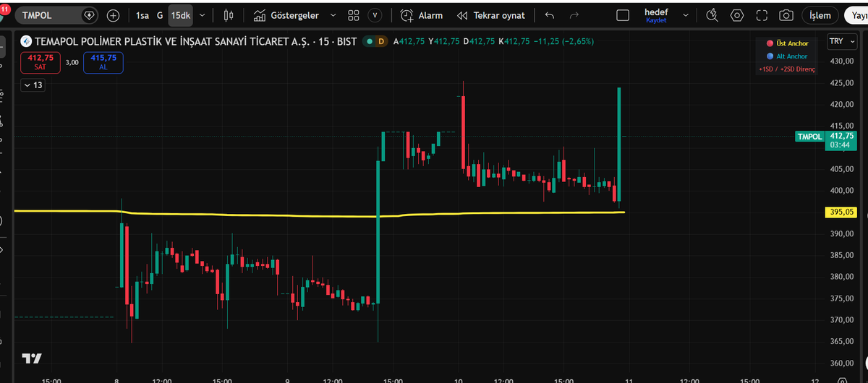This screenshot has height=383, width=868.
Task: Select the 15dk timeframe
Action: point(180,15)
